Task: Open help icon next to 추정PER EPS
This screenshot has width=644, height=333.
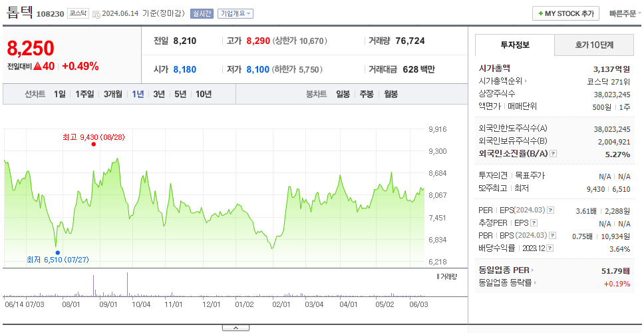Action: pos(534,223)
